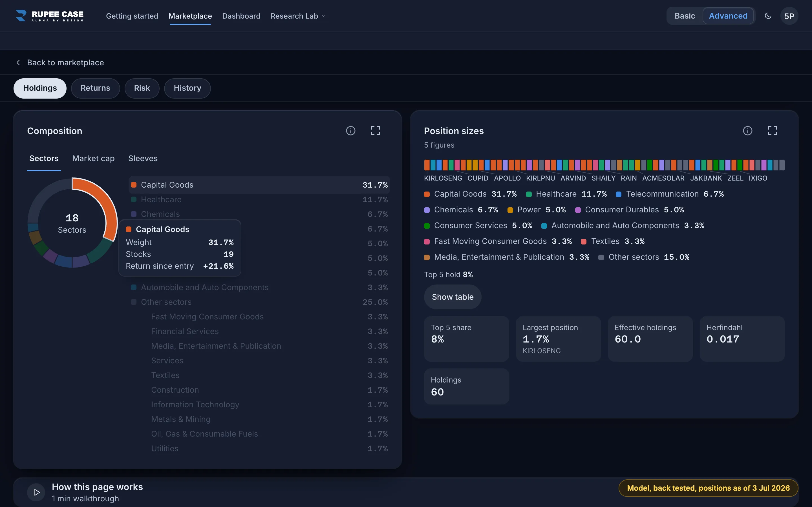Image resolution: width=812 pixels, height=507 pixels.
Task: Select the Advanced mode option
Action: pyautogui.click(x=728, y=16)
